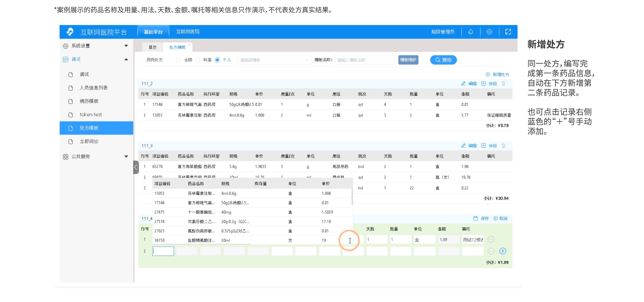Expand the 系统设置 sidebar menu

[x=96, y=46]
